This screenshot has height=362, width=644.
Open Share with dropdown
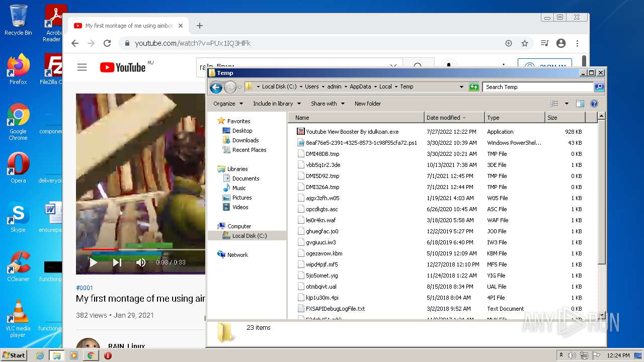(x=328, y=104)
